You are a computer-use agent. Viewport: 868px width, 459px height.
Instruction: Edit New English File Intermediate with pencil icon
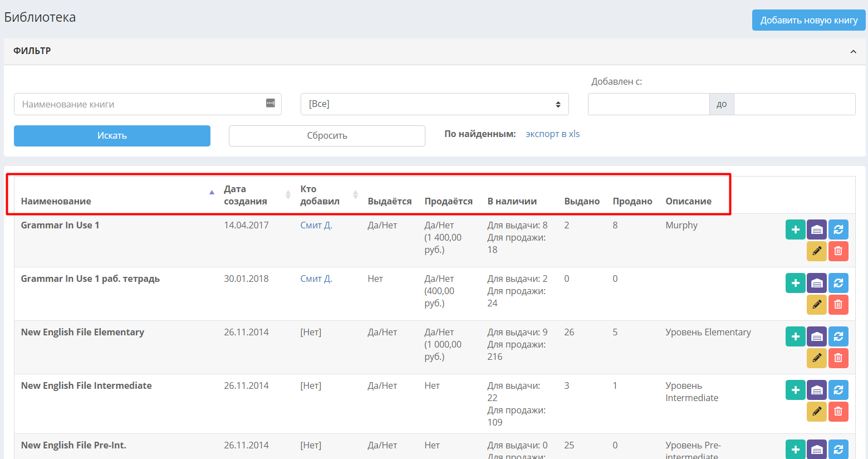[817, 412]
